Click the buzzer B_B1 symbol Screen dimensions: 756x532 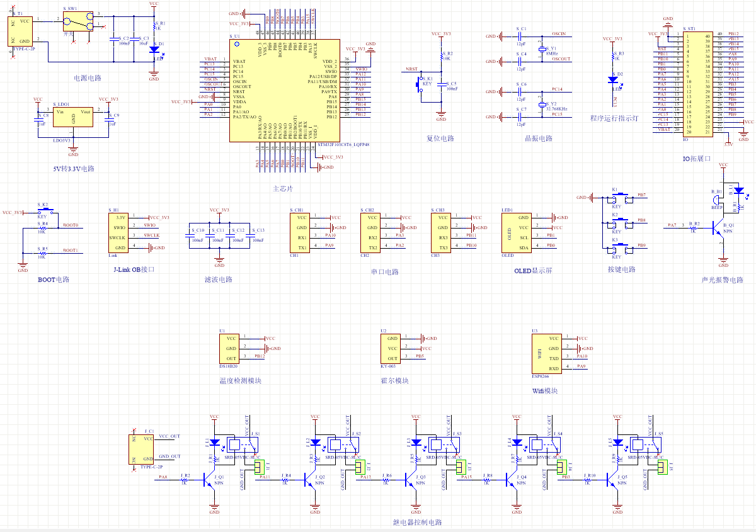[x=718, y=200]
